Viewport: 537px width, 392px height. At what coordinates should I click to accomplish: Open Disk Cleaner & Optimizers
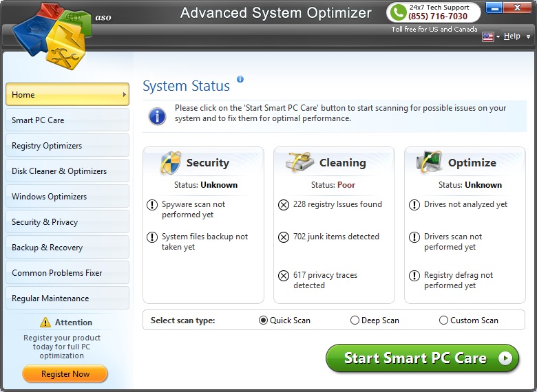pos(67,171)
